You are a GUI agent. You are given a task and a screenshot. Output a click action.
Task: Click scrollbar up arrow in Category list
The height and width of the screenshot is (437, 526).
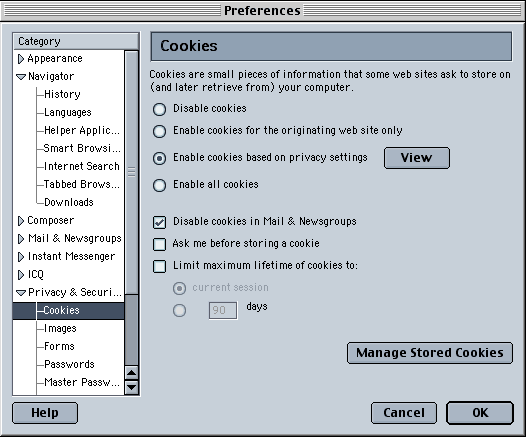click(132, 373)
